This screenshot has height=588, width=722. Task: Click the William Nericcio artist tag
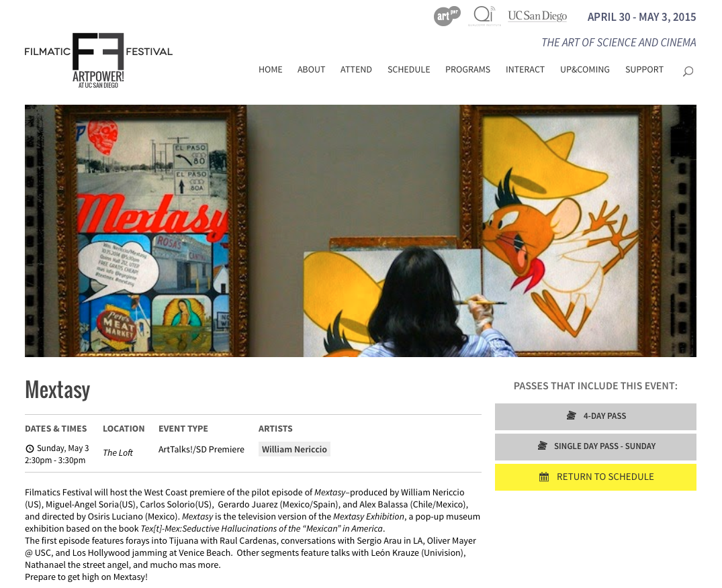[294, 450]
